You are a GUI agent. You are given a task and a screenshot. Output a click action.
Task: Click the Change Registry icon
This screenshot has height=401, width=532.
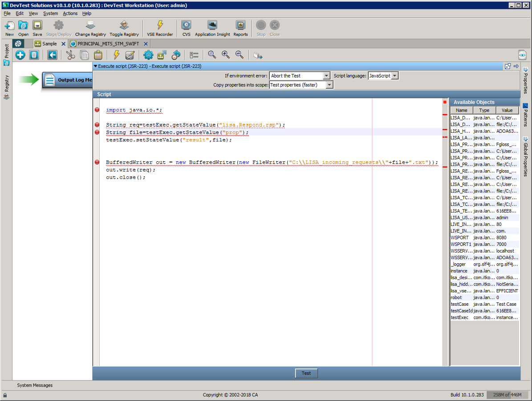90,28
